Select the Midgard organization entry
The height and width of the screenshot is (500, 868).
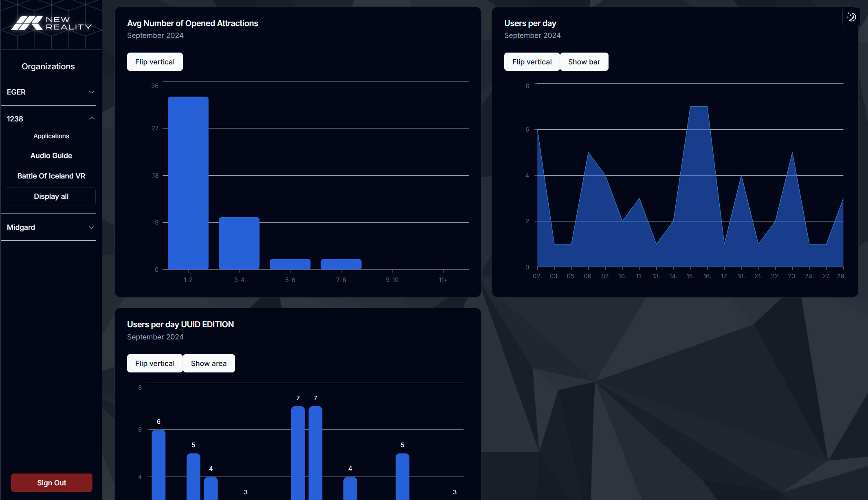tap(51, 227)
